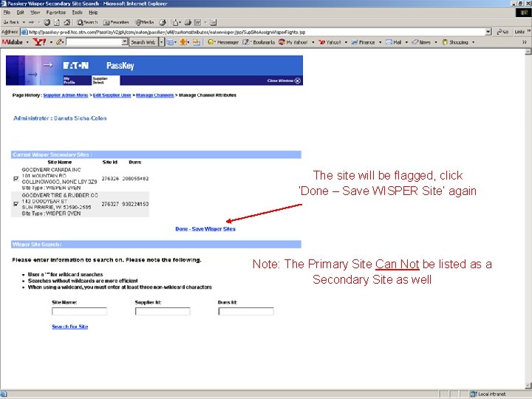Open Yahoo Bookmarks toolbar button

click(259, 42)
